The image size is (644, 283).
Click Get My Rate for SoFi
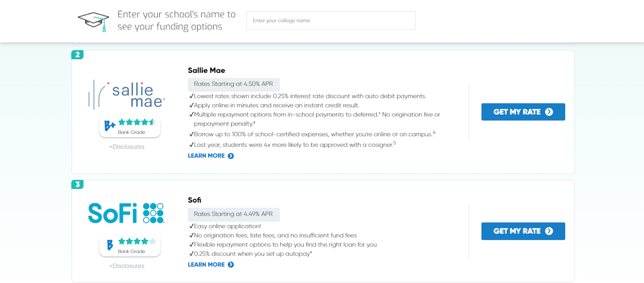point(523,231)
